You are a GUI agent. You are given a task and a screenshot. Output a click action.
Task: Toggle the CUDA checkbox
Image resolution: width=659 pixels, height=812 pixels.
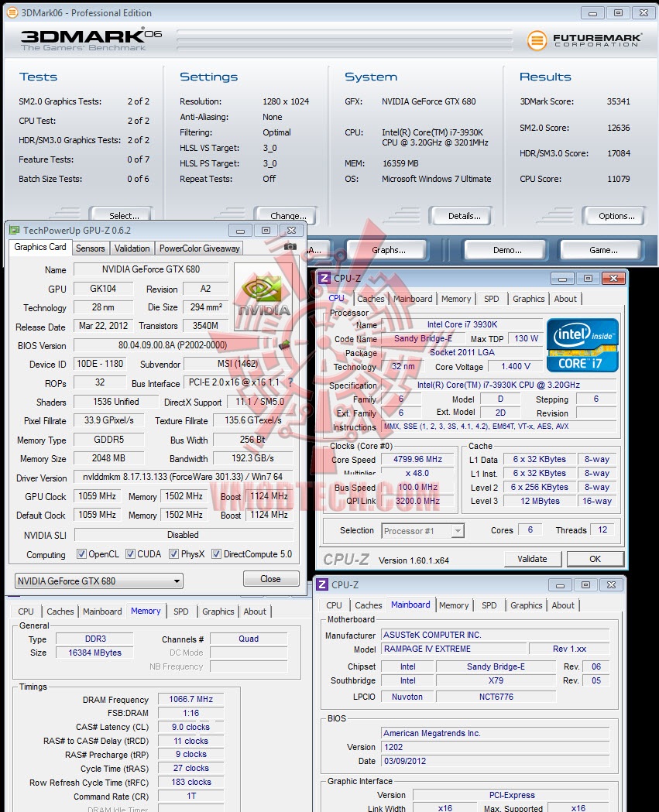click(131, 554)
